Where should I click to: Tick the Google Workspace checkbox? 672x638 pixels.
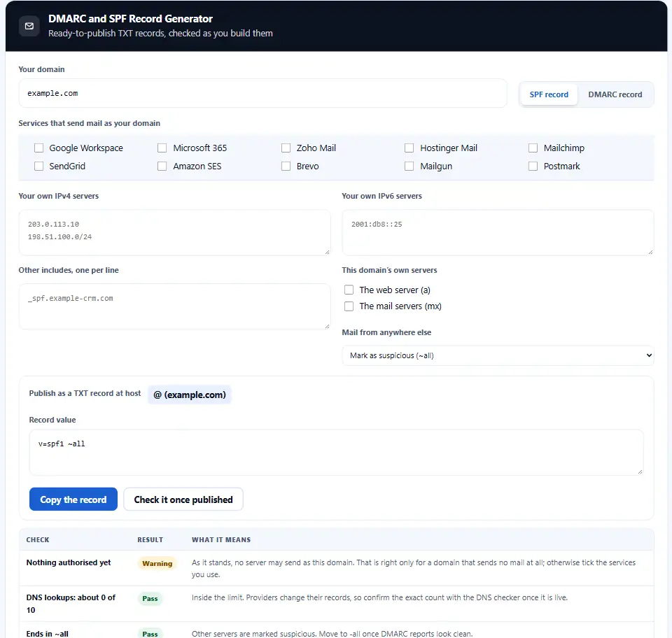tap(39, 148)
